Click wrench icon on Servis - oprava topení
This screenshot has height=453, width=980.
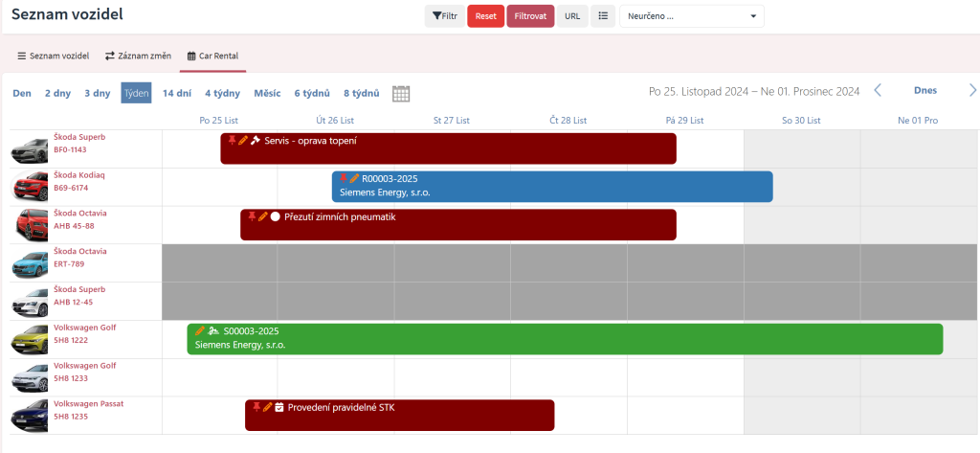(x=256, y=141)
